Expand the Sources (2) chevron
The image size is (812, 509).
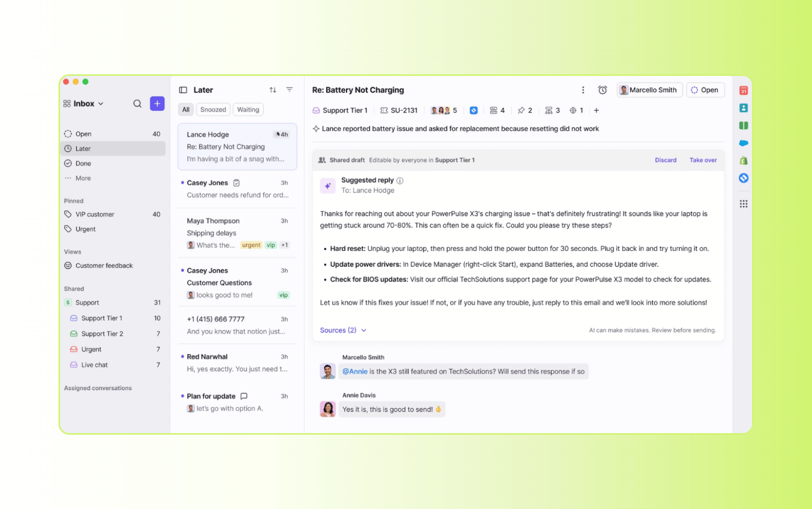point(364,330)
